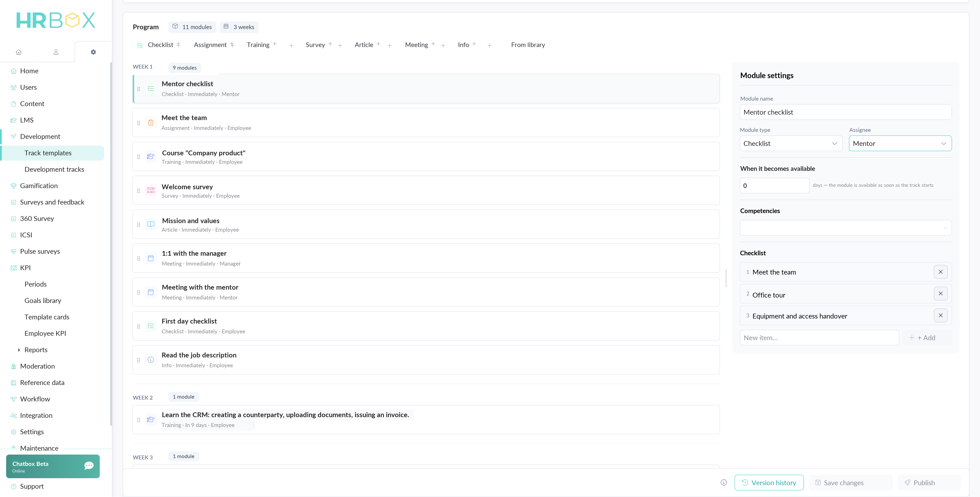The image size is (980, 497).
Task: Click drag handle of Meet the team module
Action: (x=139, y=123)
